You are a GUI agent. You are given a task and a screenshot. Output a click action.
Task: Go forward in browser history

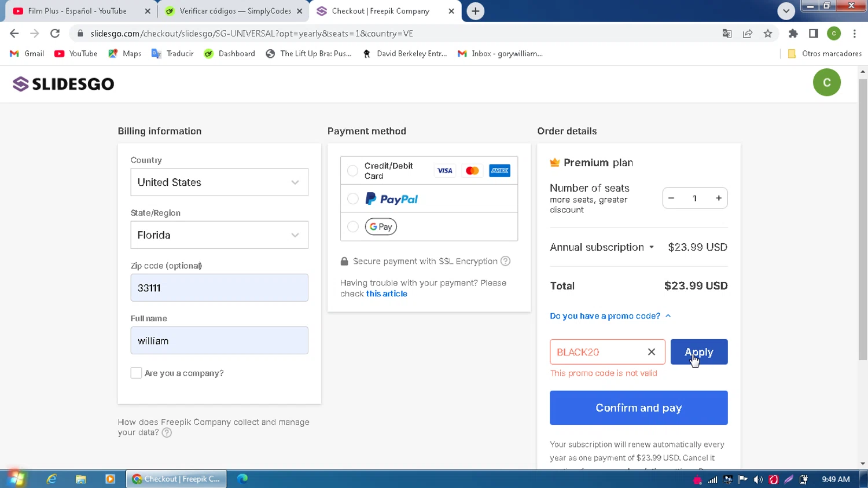(35, 34)
